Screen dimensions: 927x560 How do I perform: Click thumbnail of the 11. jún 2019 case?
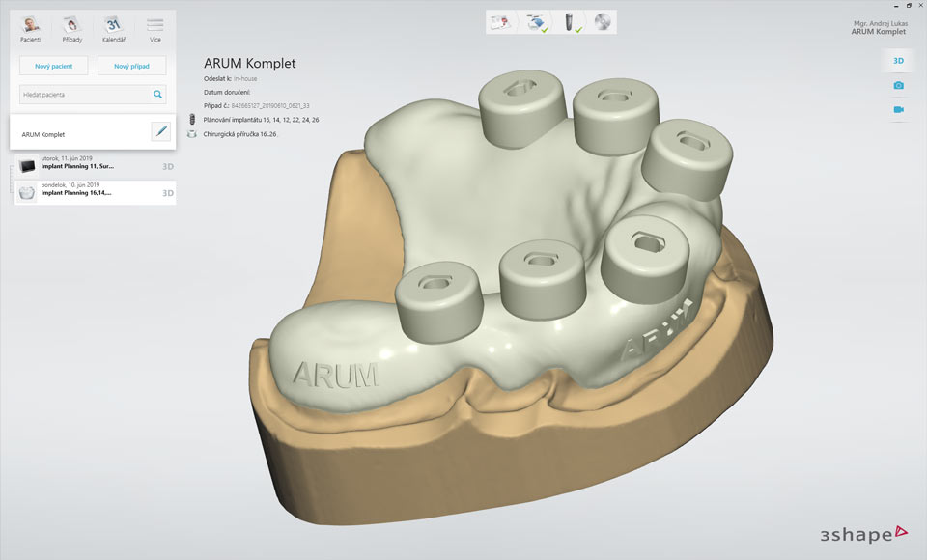[27, 166]
